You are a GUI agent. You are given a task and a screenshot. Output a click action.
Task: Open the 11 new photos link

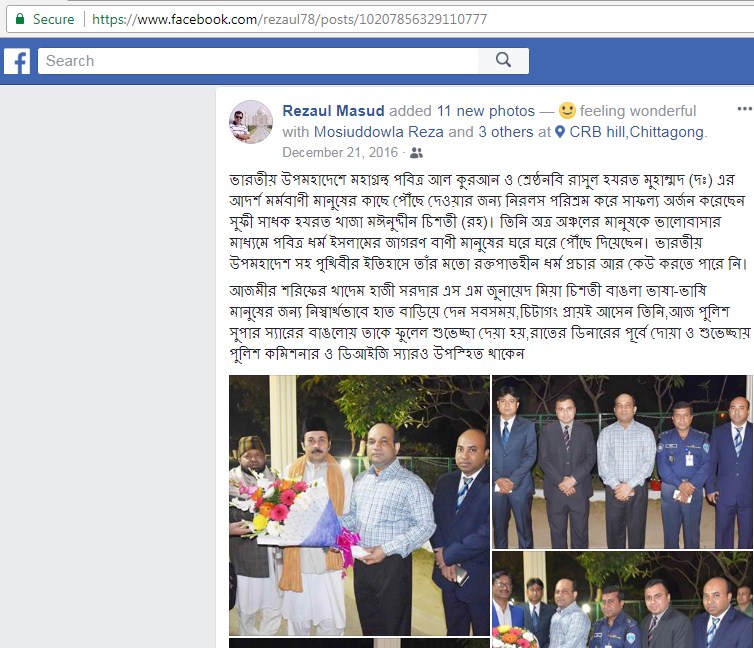click(x=486, y=111)
